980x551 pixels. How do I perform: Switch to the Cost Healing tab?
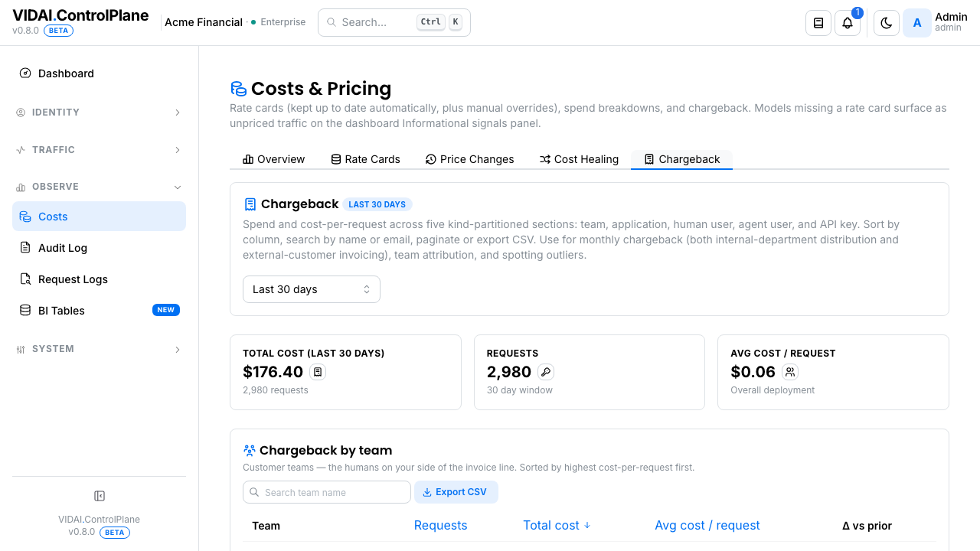[x=579, y=159]
